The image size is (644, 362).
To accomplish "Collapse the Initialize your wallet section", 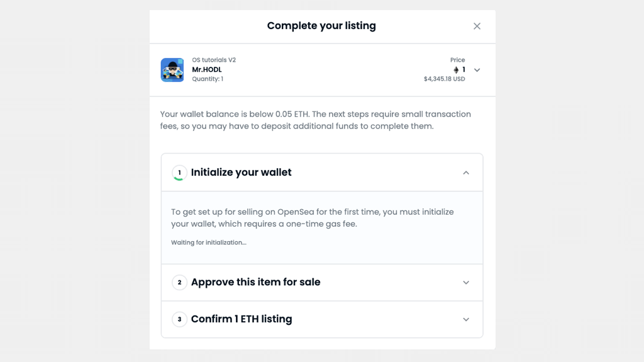I will click(466, 173).
